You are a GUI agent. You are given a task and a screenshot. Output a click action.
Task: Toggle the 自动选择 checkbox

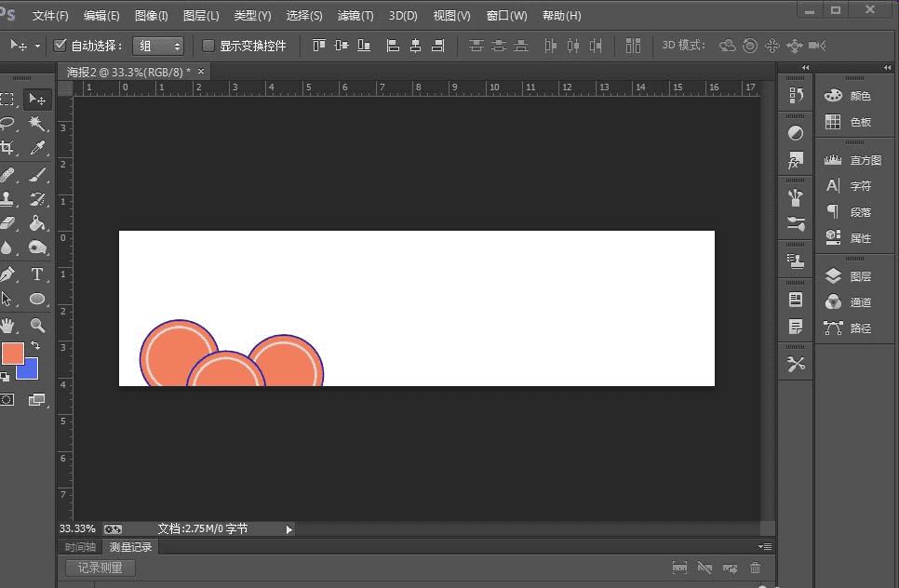[60, 45]
